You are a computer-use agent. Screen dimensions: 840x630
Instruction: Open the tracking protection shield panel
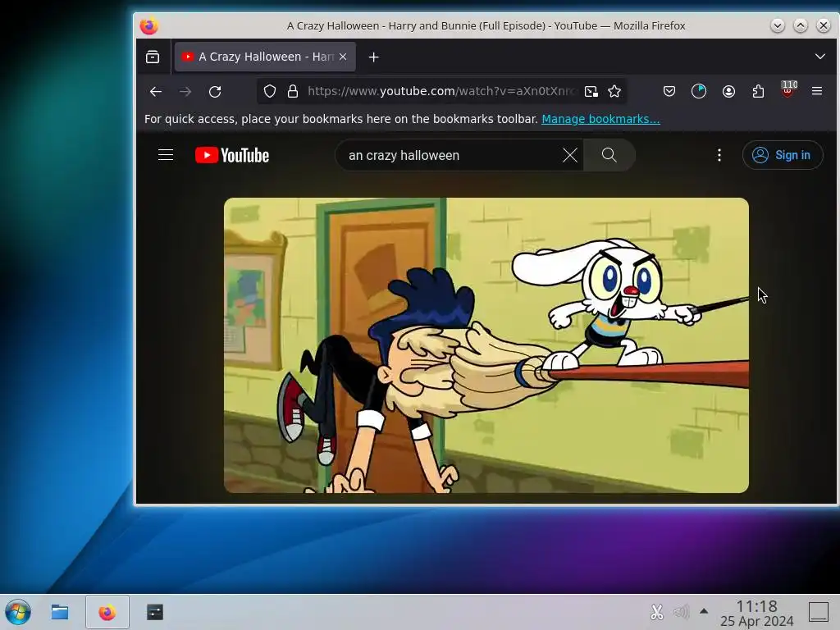270,92
